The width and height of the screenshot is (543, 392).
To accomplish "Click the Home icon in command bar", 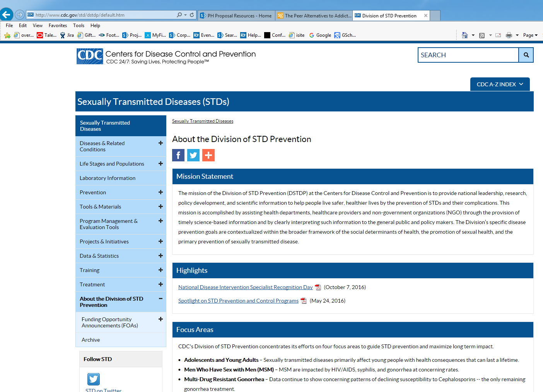I will click(465, 35).
